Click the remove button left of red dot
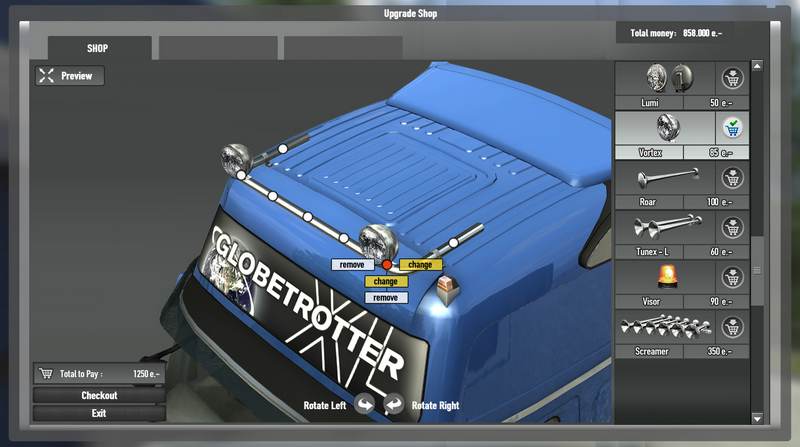 [x=352, y=265]
